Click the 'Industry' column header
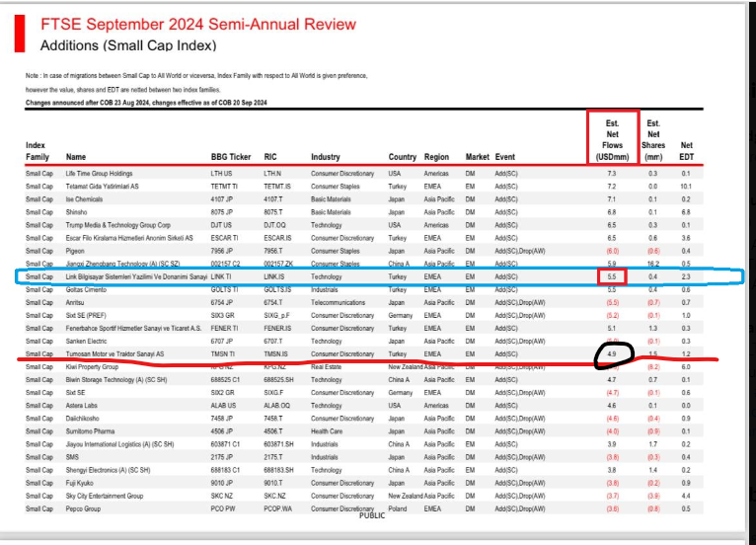The height and width of the screenshot is (545, 756). tap(326, 157)
